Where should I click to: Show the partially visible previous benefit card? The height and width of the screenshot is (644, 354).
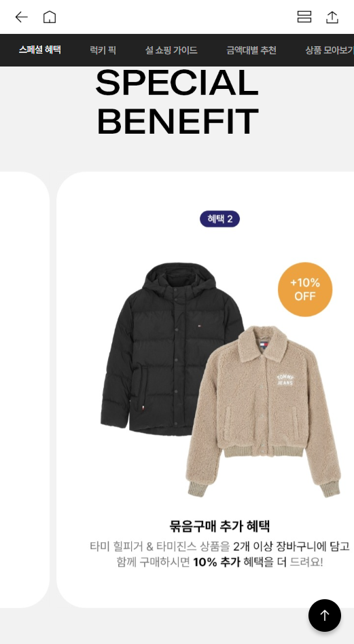click(24, 390)
